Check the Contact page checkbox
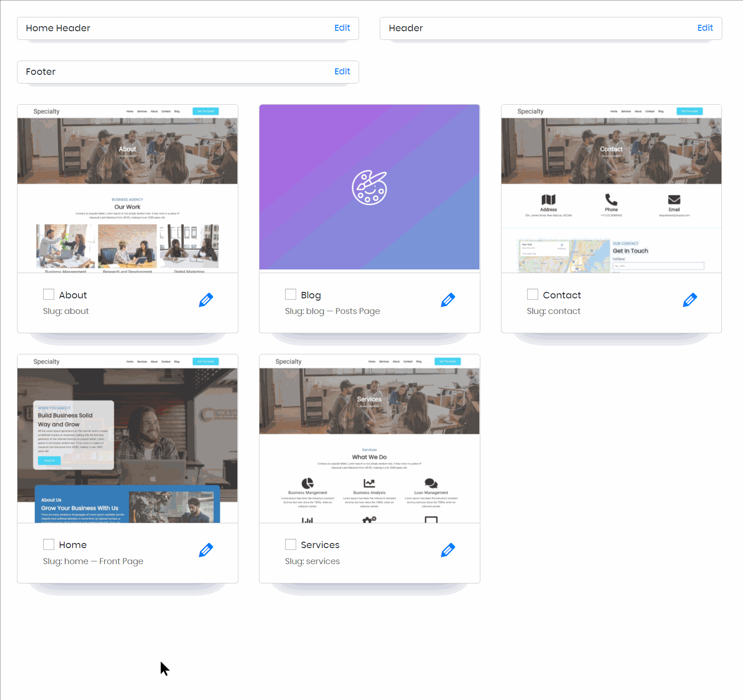The height and width of the screenshot is (700, 743). pyautogui.click(x=533, y=294)
